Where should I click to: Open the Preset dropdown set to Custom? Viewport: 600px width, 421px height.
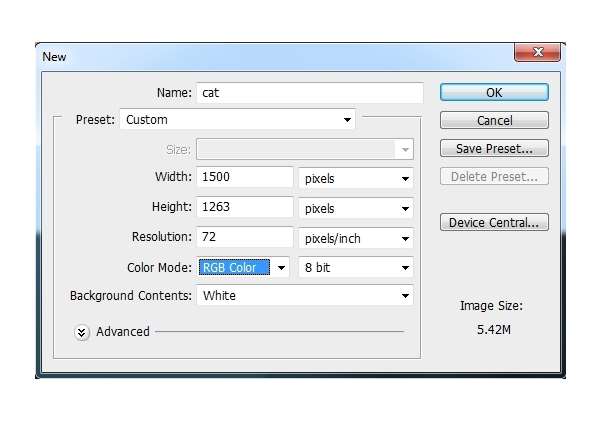point(238,120)
